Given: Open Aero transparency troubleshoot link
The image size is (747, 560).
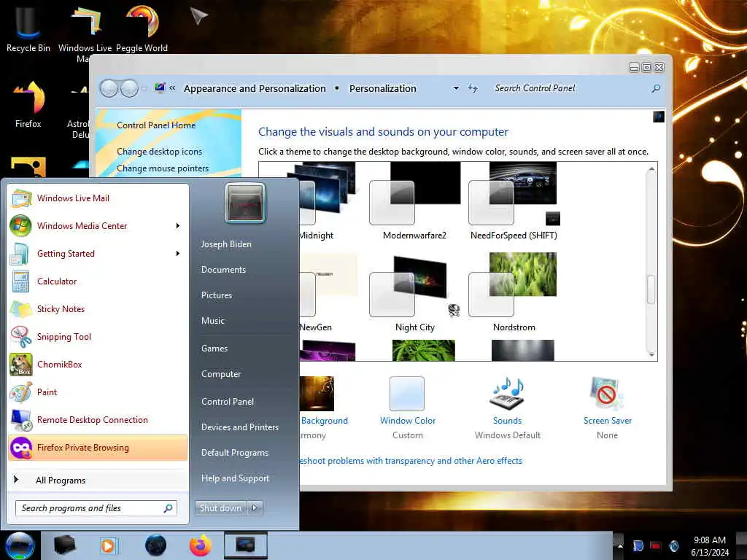Looking at the screenshot, I should (x=411, y=461).
